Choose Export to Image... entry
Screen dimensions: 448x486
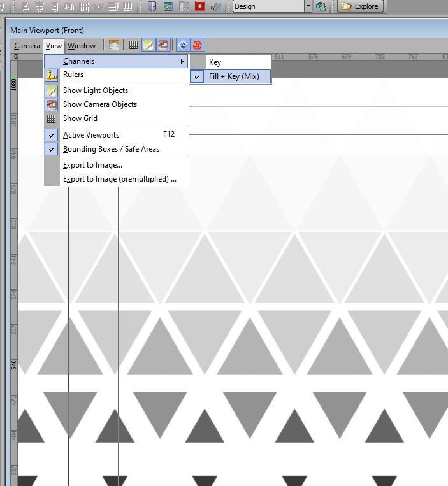point(116,165)
